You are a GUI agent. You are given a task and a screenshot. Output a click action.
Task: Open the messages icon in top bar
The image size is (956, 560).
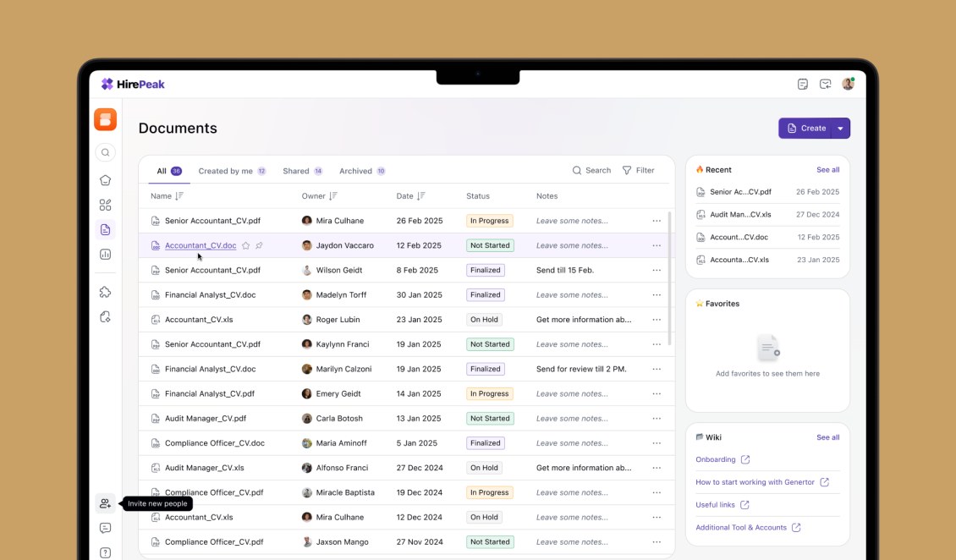(x=826, y=84)
